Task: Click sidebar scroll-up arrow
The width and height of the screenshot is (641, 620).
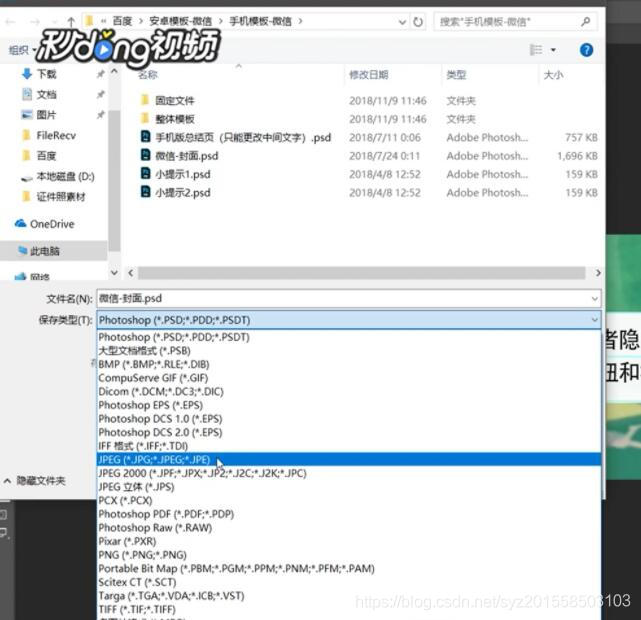Action: coord(114,72)
